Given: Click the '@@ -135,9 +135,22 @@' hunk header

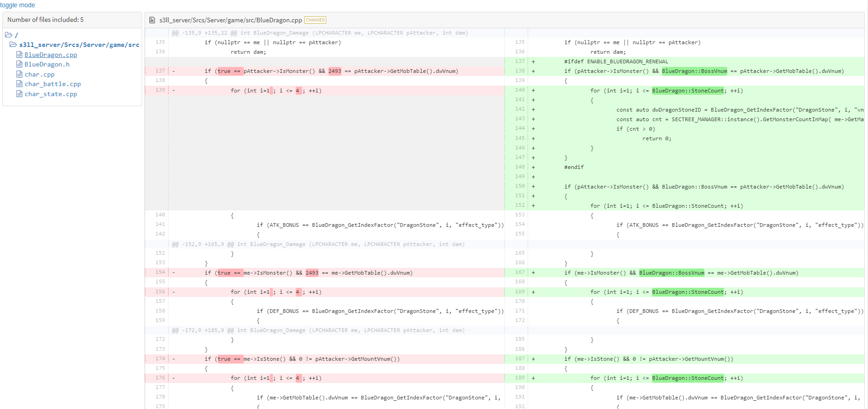Looking at the screenshot, I should tap(320, 33).
